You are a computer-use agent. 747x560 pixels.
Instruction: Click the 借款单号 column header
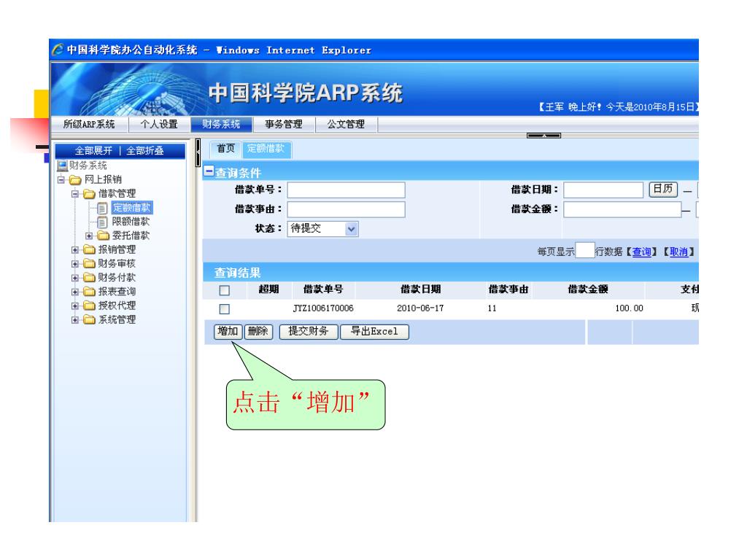(323, 289)
